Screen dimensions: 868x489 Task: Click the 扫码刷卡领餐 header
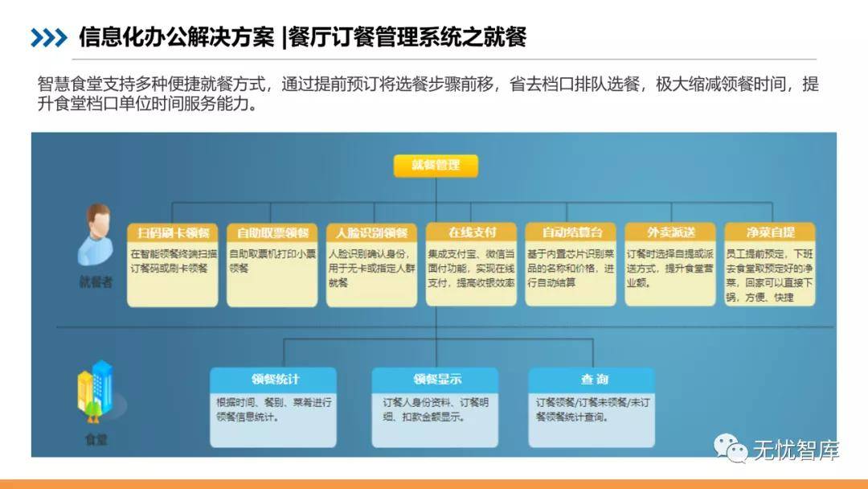(x=173, y=232)
